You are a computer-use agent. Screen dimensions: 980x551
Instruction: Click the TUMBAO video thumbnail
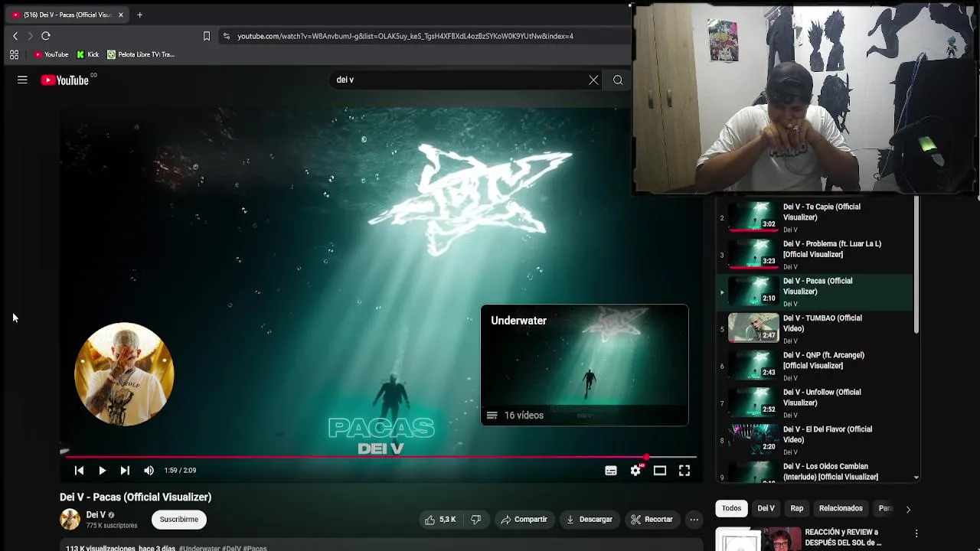[753, 328]
